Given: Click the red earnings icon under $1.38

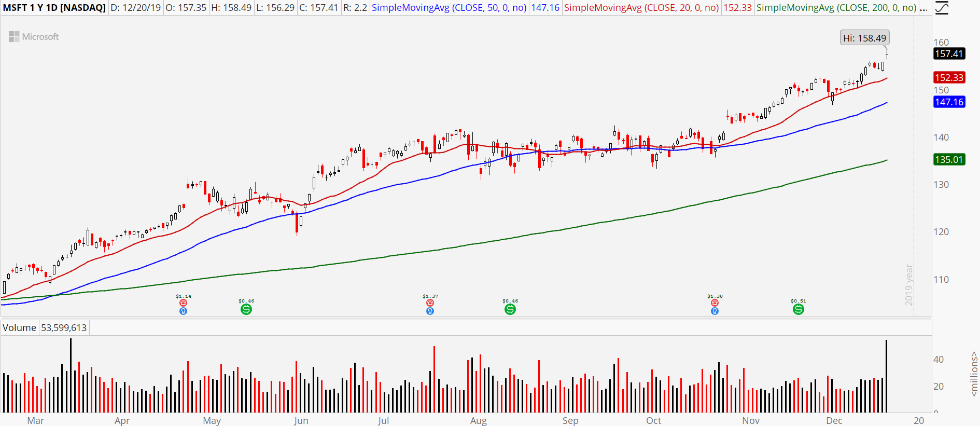Looking at the screenshot, I should (715, 303).
